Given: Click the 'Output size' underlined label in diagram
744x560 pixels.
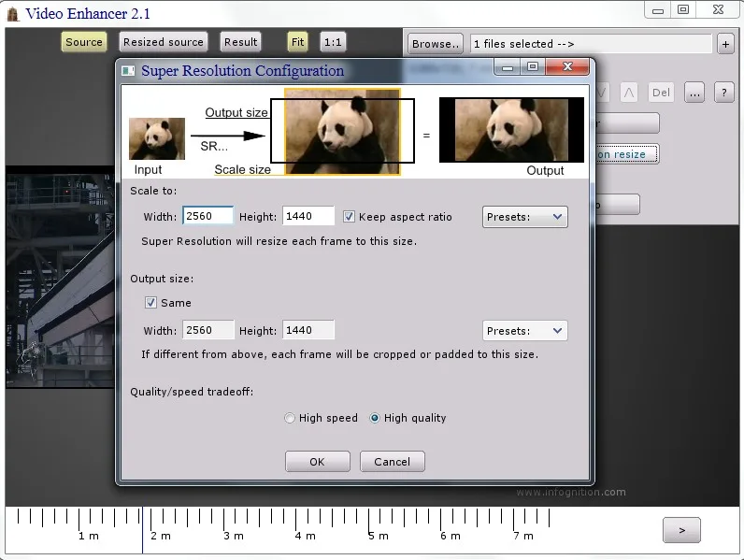Looking at the screenshot, I should 236,113.
